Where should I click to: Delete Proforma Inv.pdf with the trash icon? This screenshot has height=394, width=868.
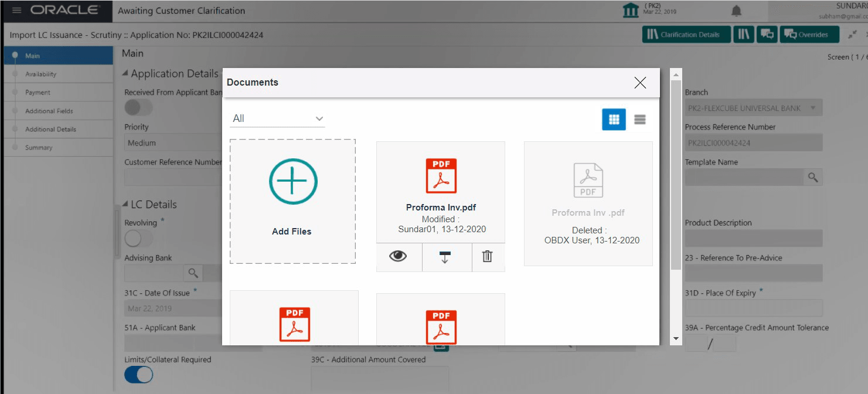click(487, 257)
